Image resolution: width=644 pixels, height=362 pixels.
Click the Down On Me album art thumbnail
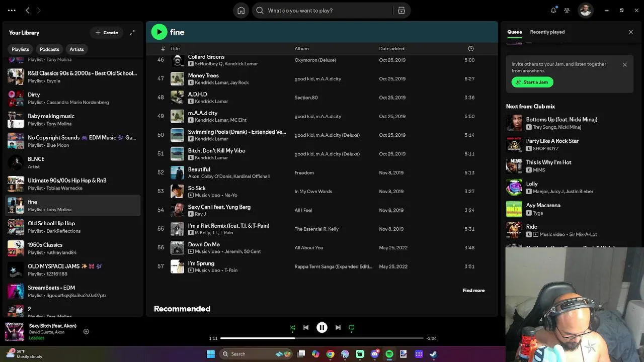(177, 248)
